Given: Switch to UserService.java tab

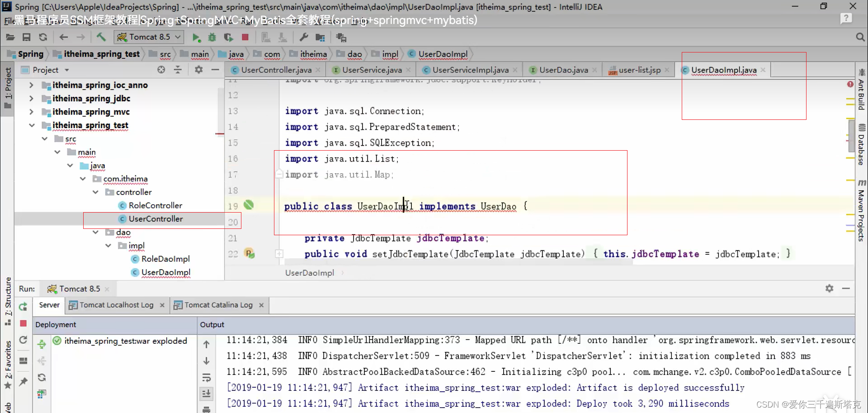Looking at the screenshot, I should click(372, 70).
